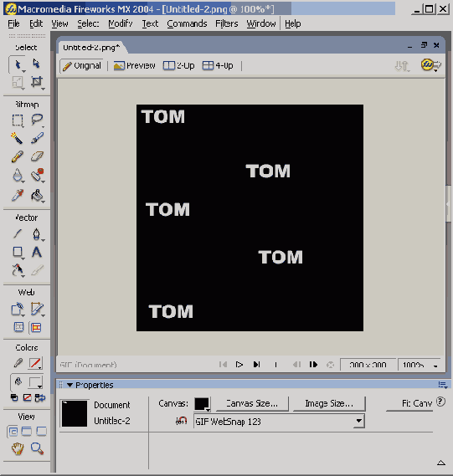Select the Crop tool

tap(37, 82)
